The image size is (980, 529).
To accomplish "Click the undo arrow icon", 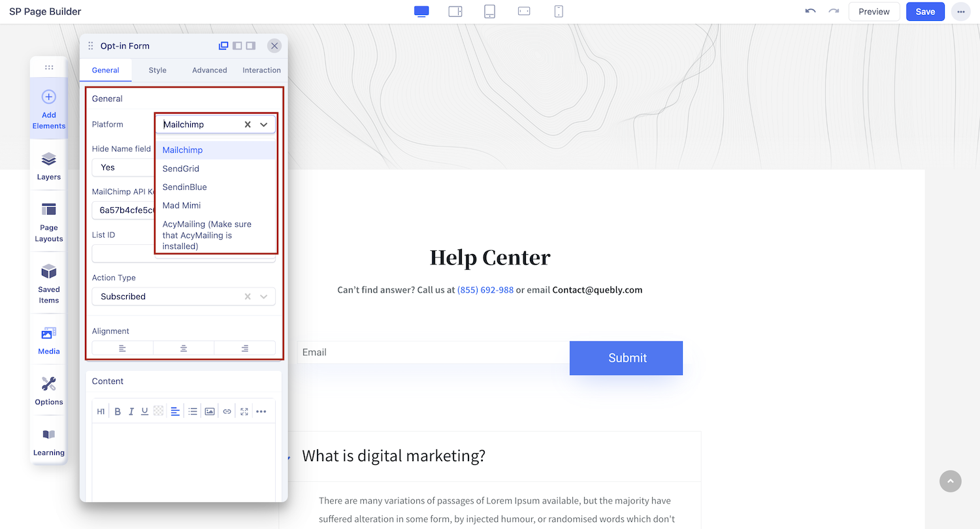I will click(x=810, y=12).
